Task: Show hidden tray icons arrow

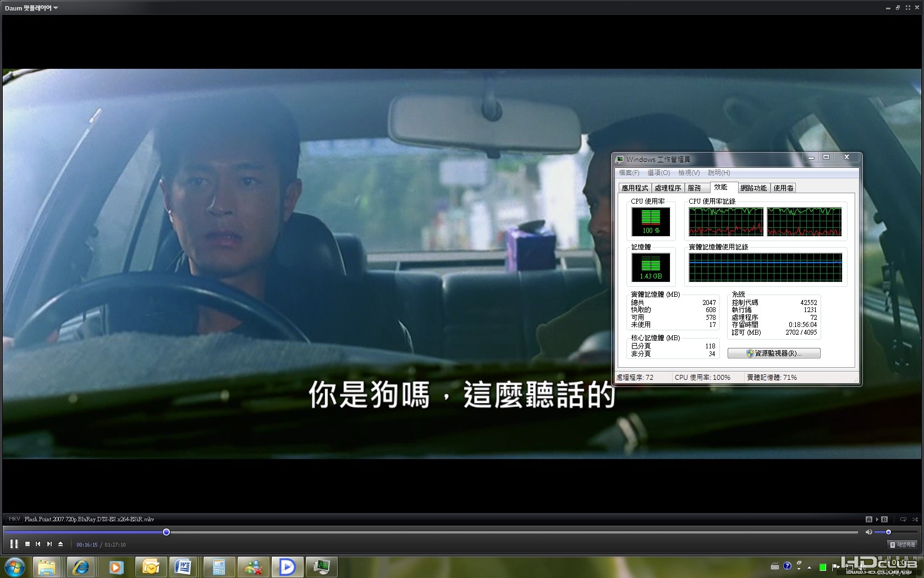Action: [x=809, y=567]
